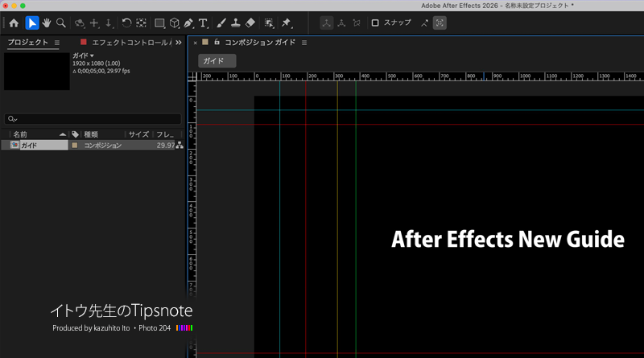Toggle snap along extended edges icon

tap(424, 23)
